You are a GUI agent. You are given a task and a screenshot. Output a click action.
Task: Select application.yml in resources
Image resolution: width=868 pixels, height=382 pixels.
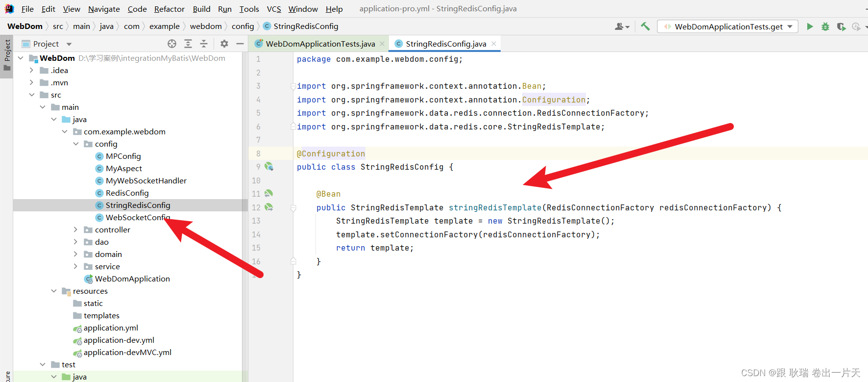(110, 328)
